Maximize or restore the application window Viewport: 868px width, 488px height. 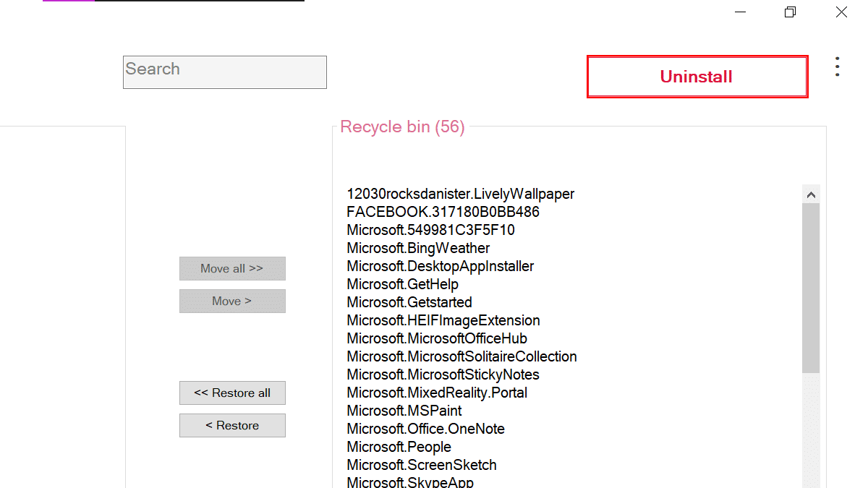tap(790, 12)
